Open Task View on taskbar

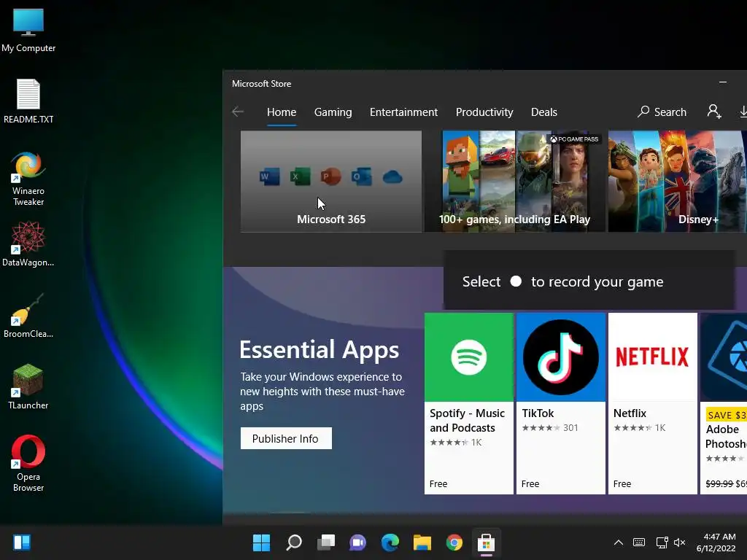[x=326, y=542]
